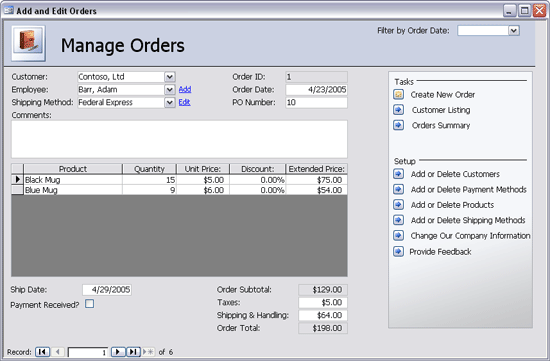Click the Add employee link
The height and width of the screenshot is (361, 550).
click(185, 89)
